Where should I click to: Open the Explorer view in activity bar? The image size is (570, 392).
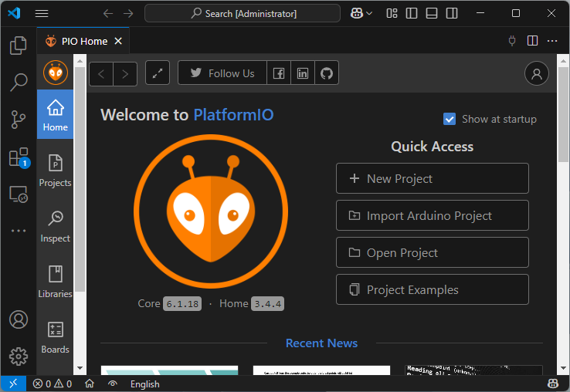pyautogui.click(x=19, y=46)
